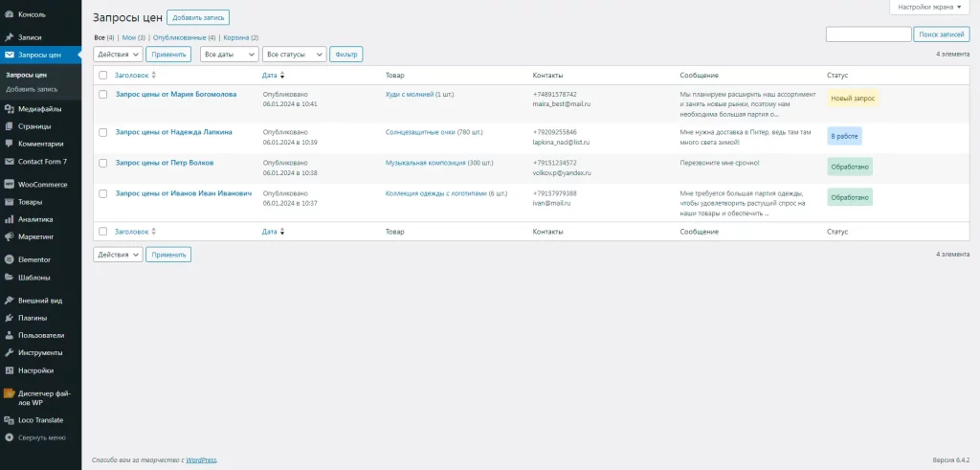Click the Комментарии comment bubble icon

(10, 144)
